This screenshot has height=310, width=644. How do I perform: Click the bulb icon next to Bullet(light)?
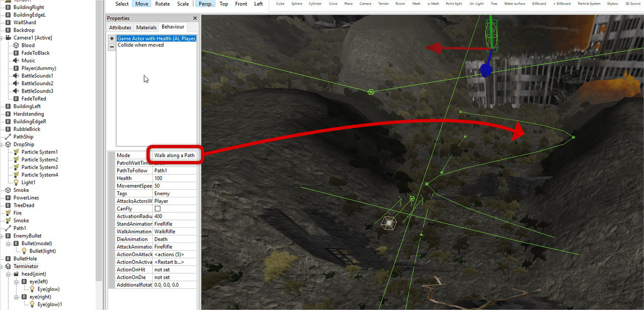pyautogui.click(x=24, y=251)
